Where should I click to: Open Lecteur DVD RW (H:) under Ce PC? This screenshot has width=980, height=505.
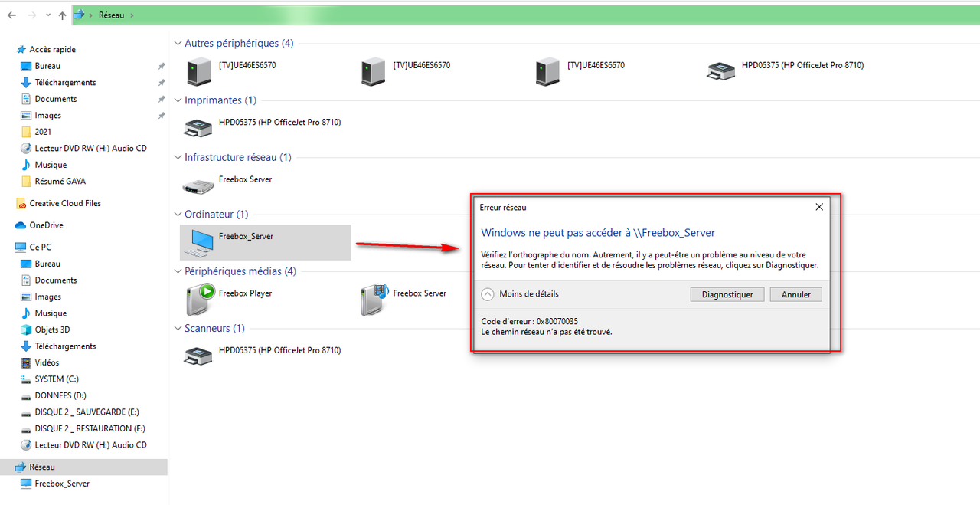tap(90, 445)
